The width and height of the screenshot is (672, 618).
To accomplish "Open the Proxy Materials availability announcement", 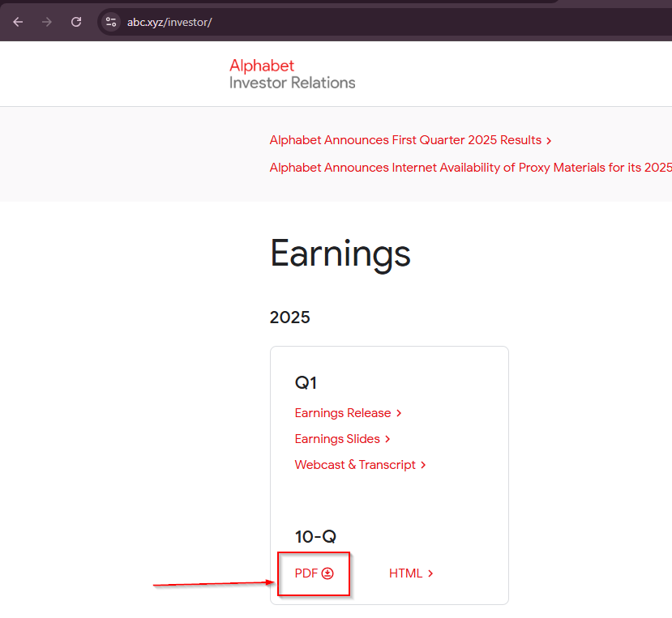I will coord(470,168).
